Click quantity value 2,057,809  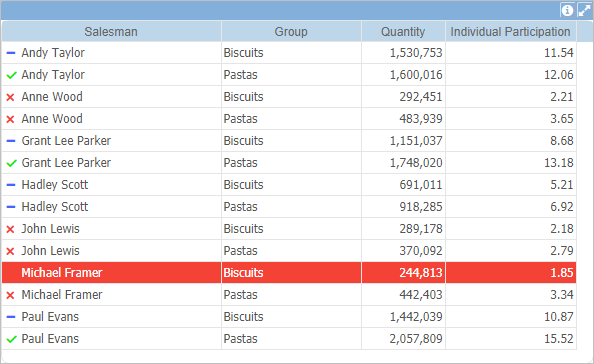pyautogui.click(x=416, y=338)
